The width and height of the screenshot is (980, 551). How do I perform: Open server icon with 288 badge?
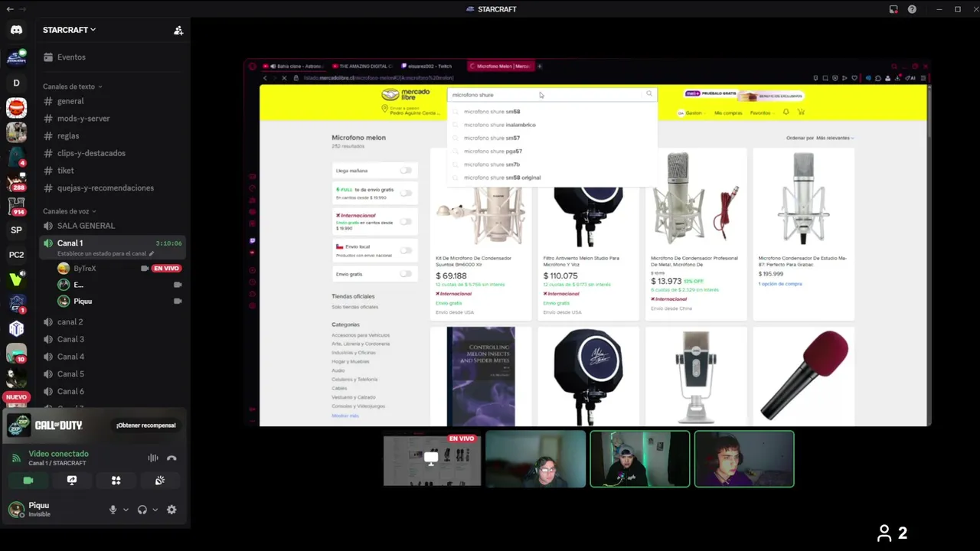[x=16, y=181]
